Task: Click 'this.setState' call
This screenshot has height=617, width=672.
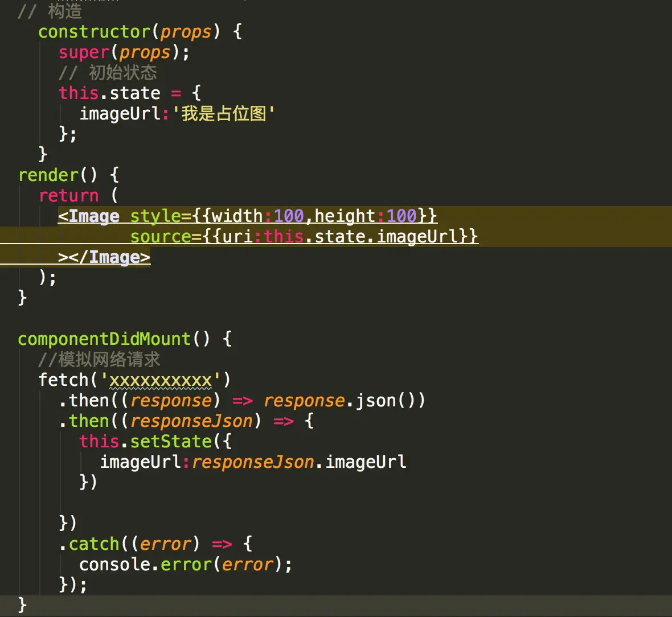Action: click(145, 442)
